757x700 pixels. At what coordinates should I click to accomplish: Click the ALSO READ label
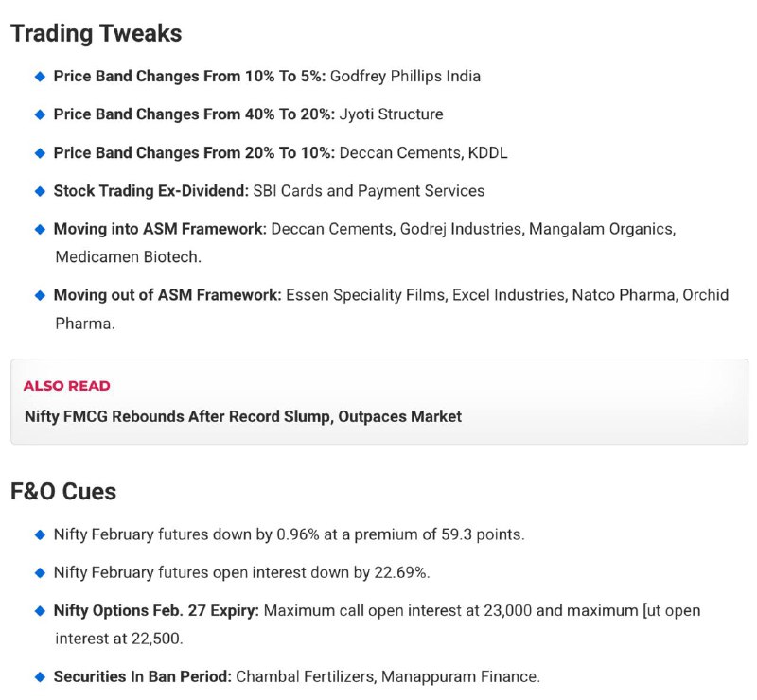pos(66,386)
